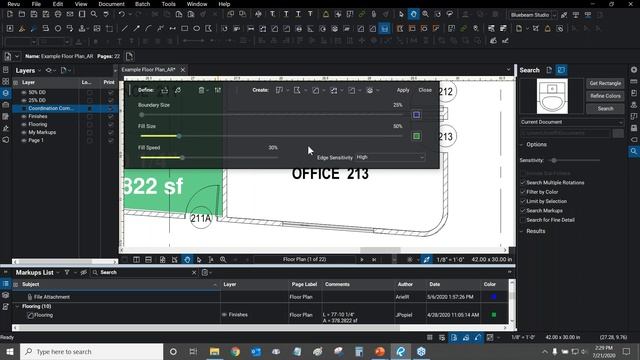This screenshot has width=640, height=360.
Task: Click the Windows taskbar search box
Action: [x=91, y=351]
